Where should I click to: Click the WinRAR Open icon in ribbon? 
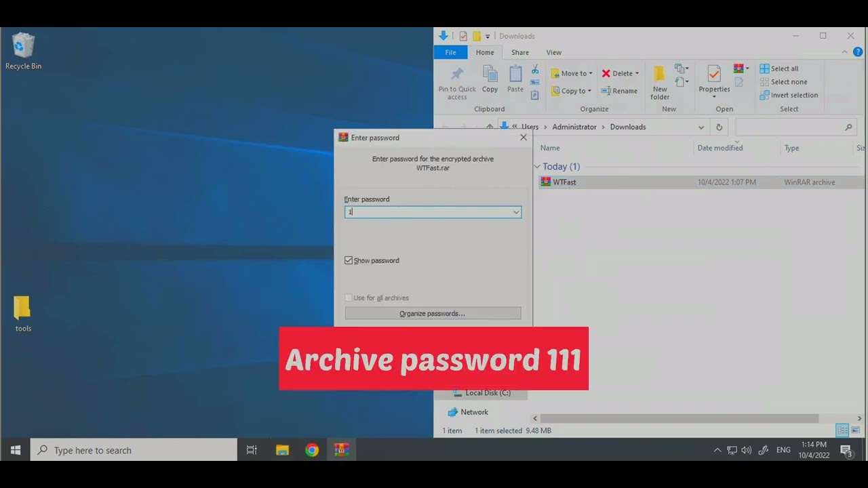click(x=738, y=68)
